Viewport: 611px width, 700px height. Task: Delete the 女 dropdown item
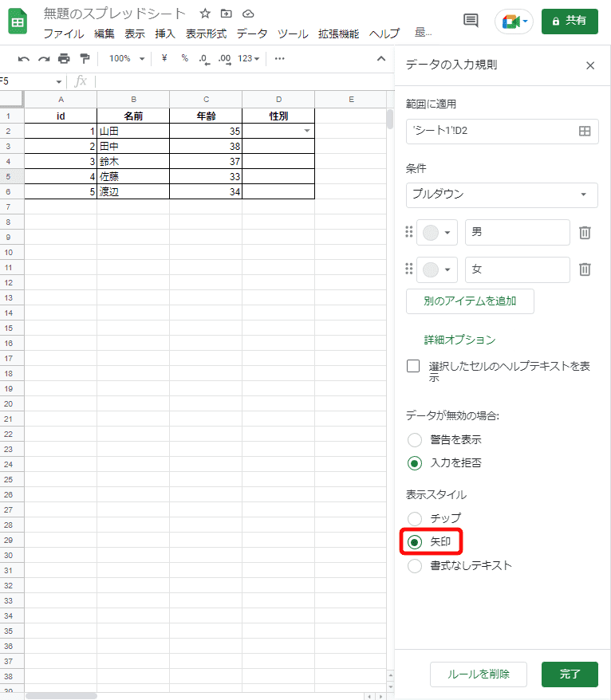585,269
